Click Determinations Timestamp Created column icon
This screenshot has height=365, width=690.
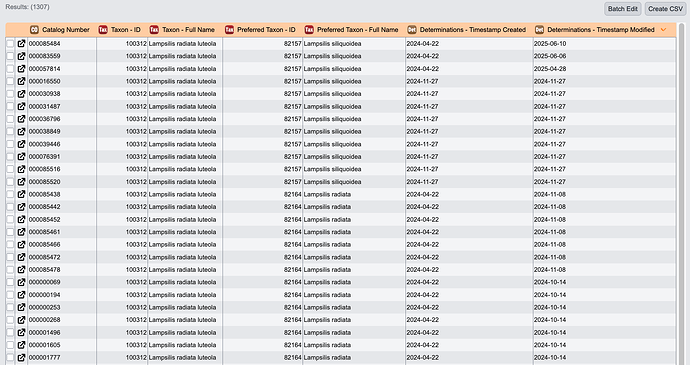pyautogui.click(x=411, y=29)
